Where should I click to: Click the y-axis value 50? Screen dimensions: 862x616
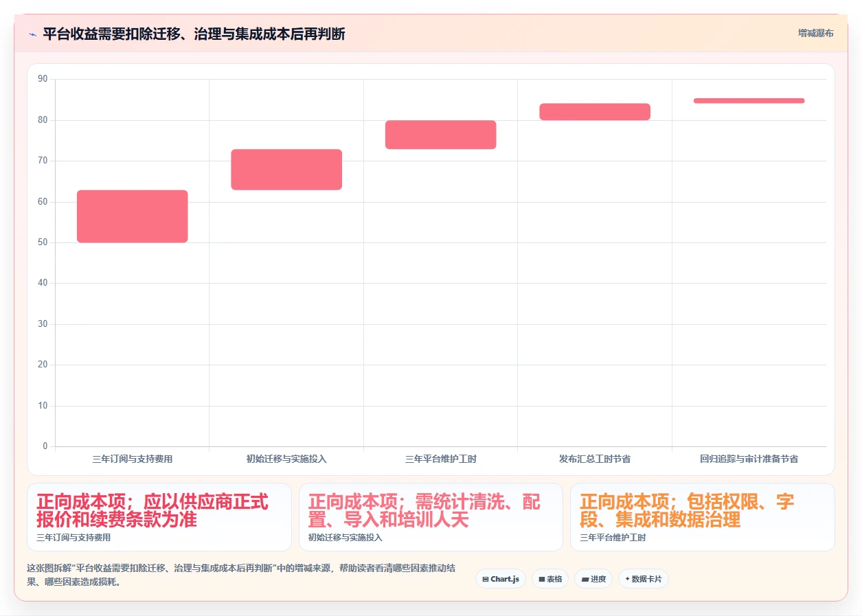click(43, 242)
